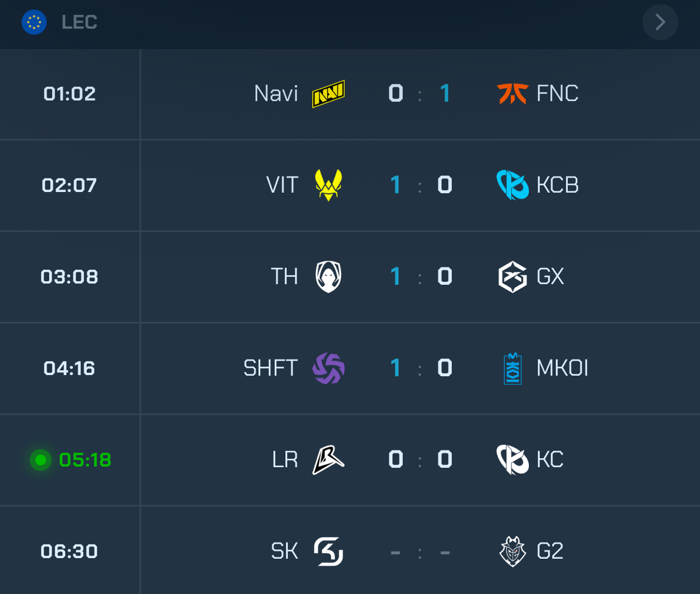Click the EU flag league icon
The image size is (700, 594).
pos(34,23)
